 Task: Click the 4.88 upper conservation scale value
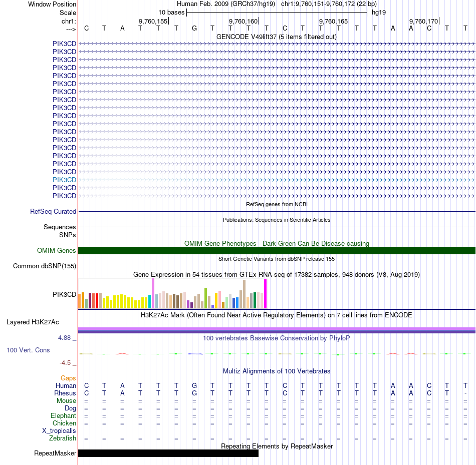pos(64,337)
